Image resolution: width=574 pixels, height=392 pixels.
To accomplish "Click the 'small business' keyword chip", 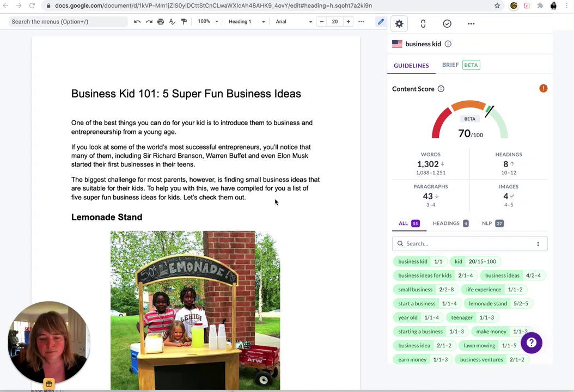I will [426, 289].
